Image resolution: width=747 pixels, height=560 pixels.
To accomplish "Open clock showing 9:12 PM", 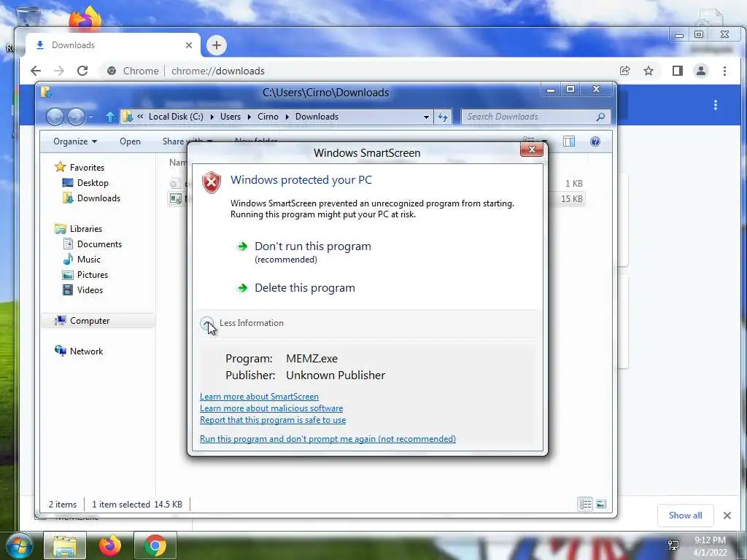I will 710,546.
